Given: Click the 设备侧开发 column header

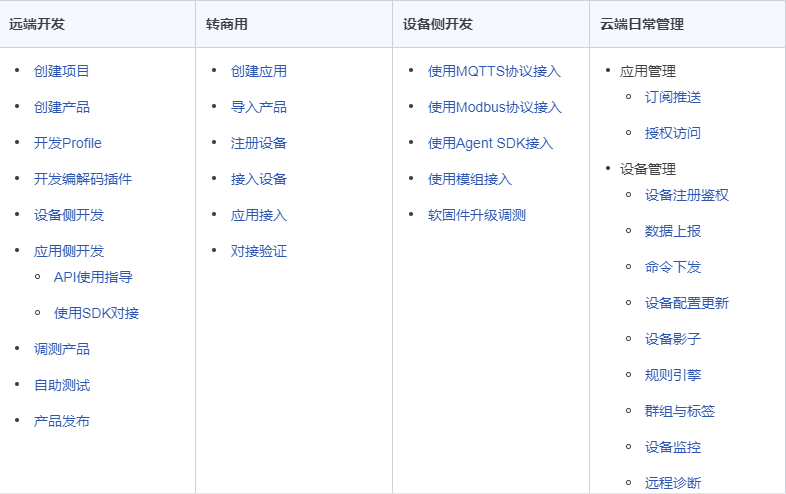Looking at the screenshot, I should pyautogui.click(x=438, y=24).
